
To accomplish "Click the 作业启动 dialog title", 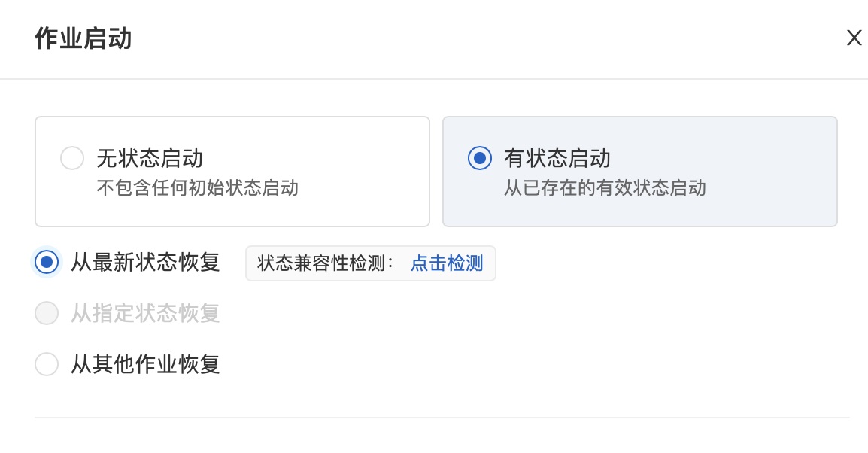I will point(83,38).
